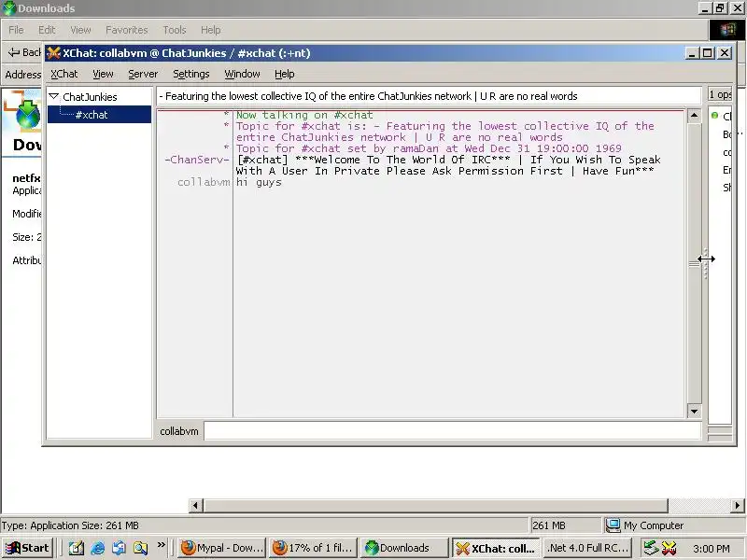This screenshot has width=747, height=560.
Task: Click the Downloads horizontal scrollbar left arrow
Action: [x=196, y=505]
